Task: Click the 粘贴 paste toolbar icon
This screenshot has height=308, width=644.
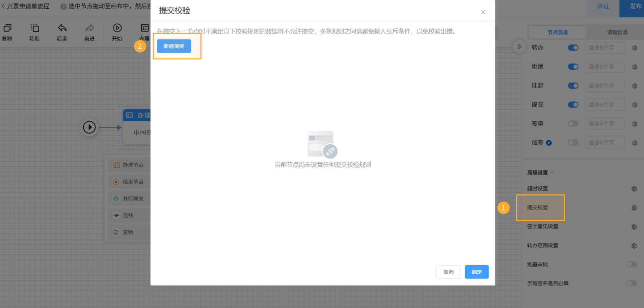Action: [35, 28]
